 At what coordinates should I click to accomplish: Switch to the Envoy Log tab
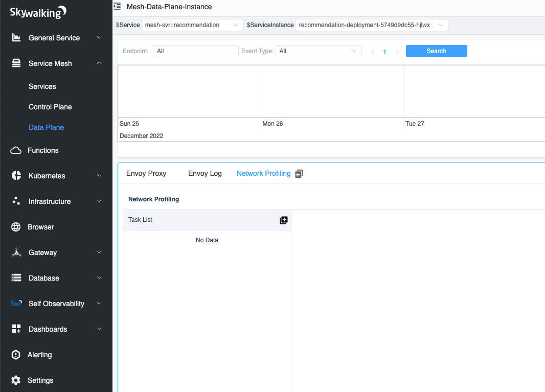pos(205,173)
